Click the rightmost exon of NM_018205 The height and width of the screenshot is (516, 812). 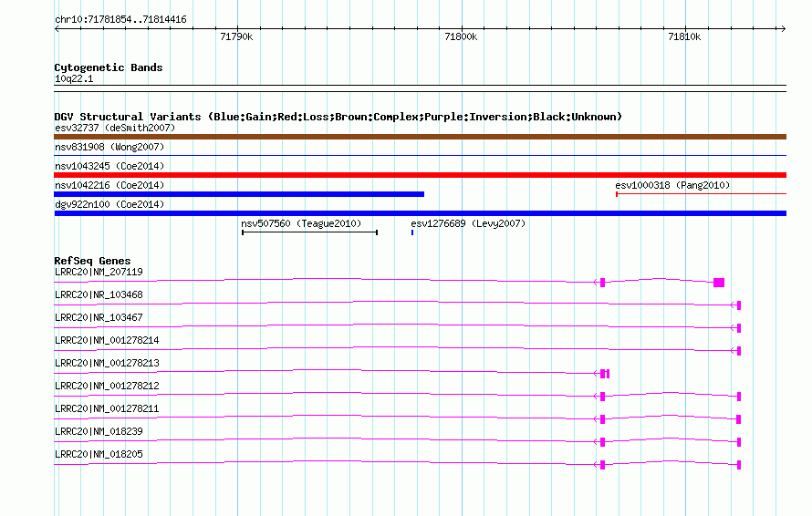click(739, 465)
